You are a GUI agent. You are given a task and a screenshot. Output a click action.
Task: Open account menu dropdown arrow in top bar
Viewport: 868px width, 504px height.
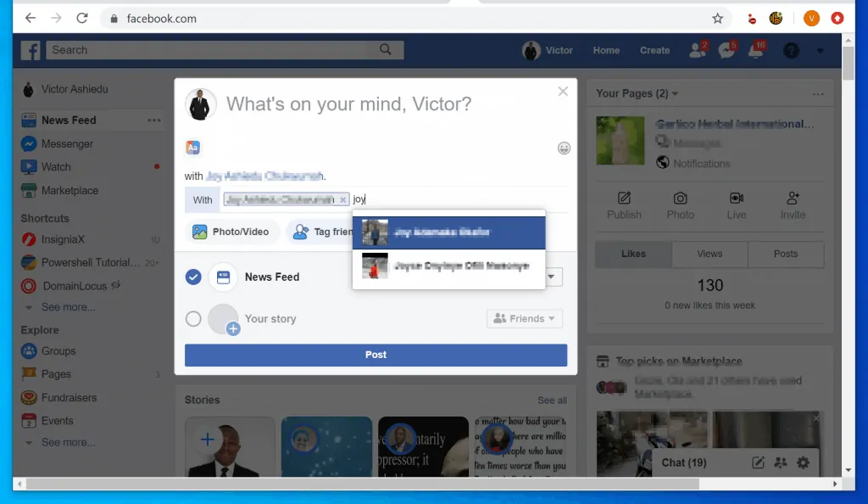tap(821, 51)
